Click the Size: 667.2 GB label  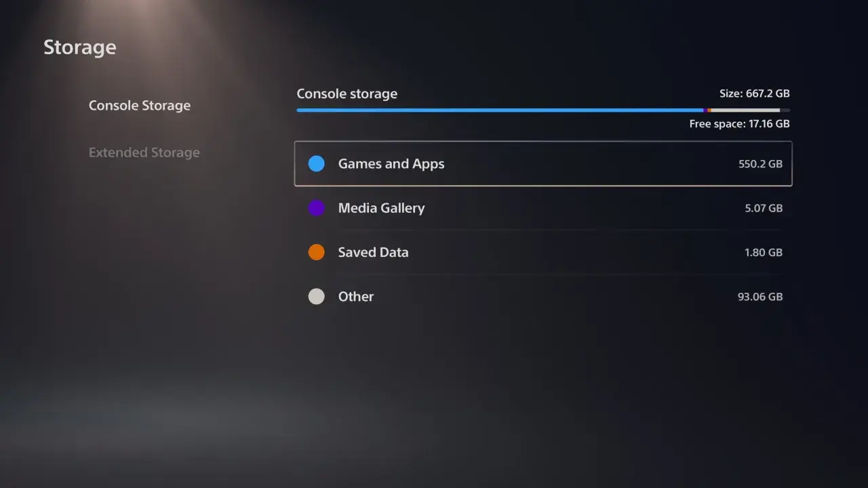click(x=754, y=94)
